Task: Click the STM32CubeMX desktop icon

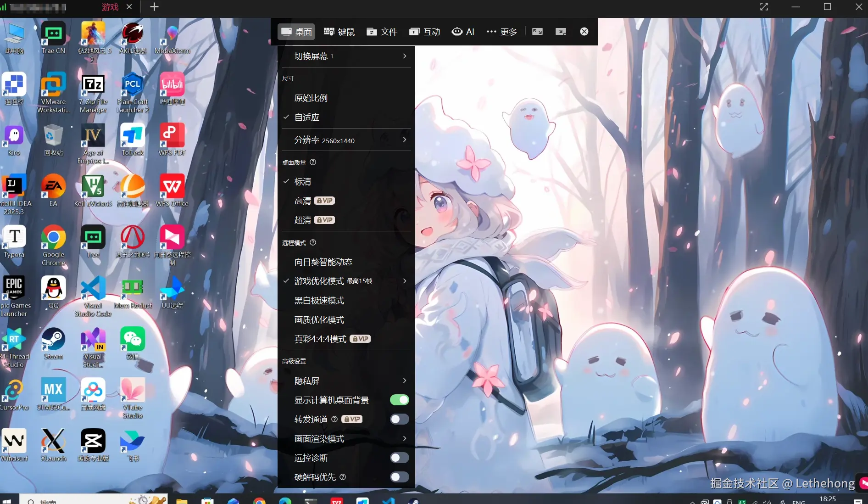Action: (x=53, y=394)
